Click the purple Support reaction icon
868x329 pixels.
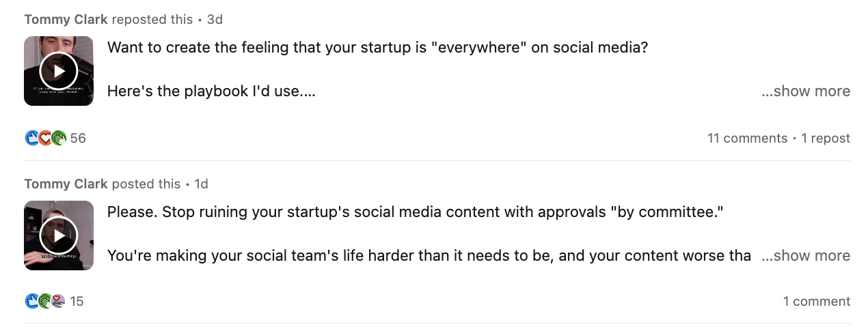tap(58, 301)
